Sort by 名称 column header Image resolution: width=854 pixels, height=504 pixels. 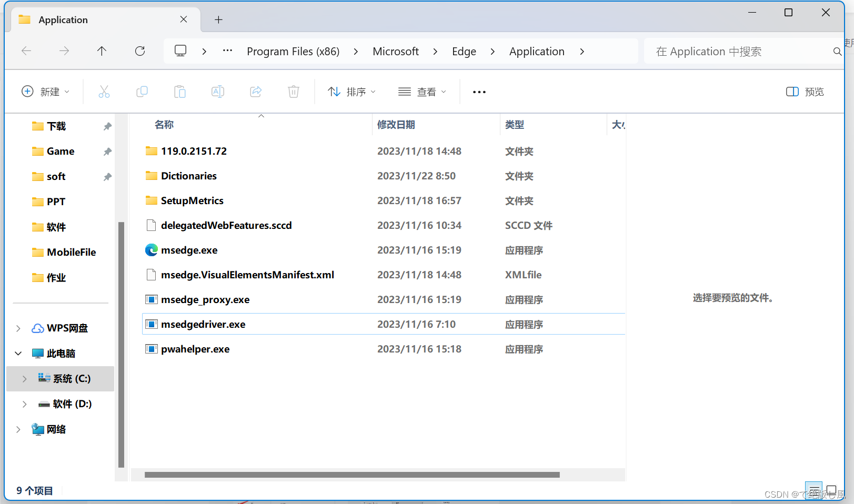(164, 125)
